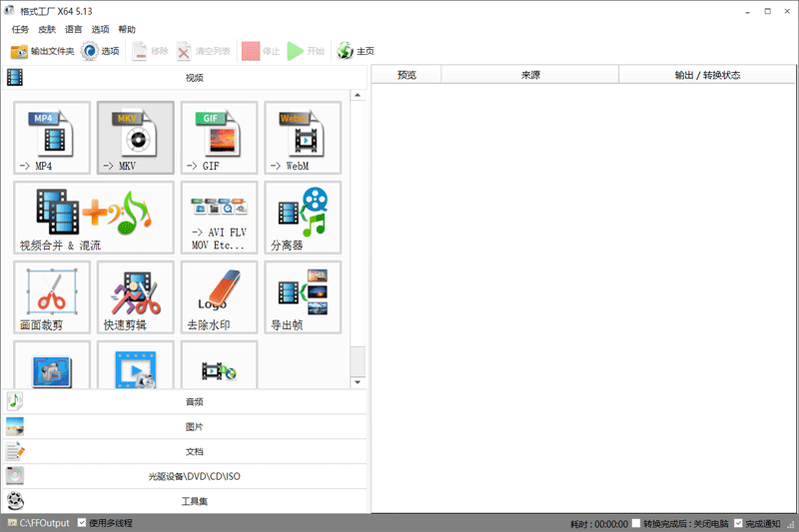Click the 文档 document pencil icon
The height and width of the screenshot is (532, 799).
click(15, 451)
